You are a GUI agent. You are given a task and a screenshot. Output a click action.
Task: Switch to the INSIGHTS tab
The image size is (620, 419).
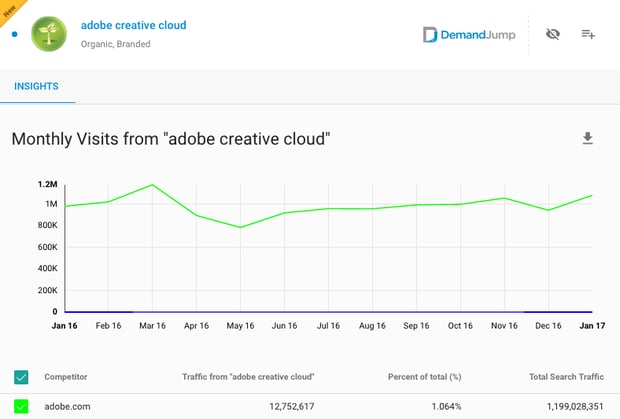coord(36,86)
